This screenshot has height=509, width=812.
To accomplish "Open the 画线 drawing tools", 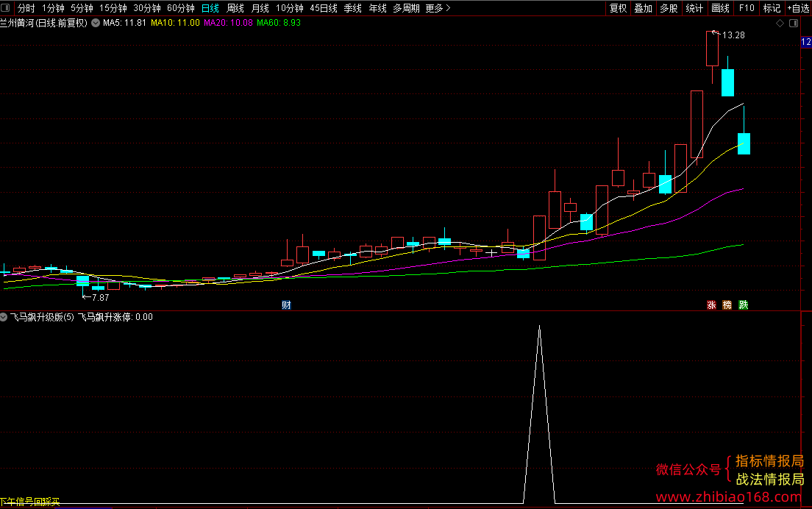I will pyautogui.click(x=720, y=8).
